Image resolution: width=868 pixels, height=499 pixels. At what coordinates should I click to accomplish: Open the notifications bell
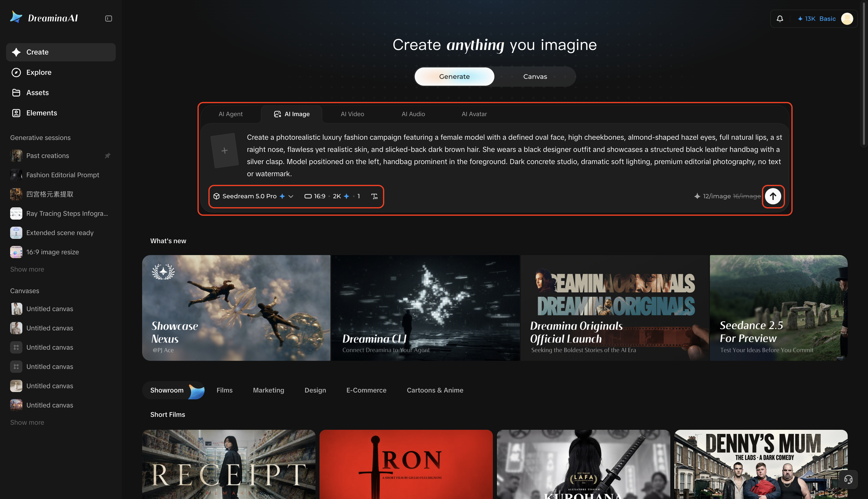point(779,19)
